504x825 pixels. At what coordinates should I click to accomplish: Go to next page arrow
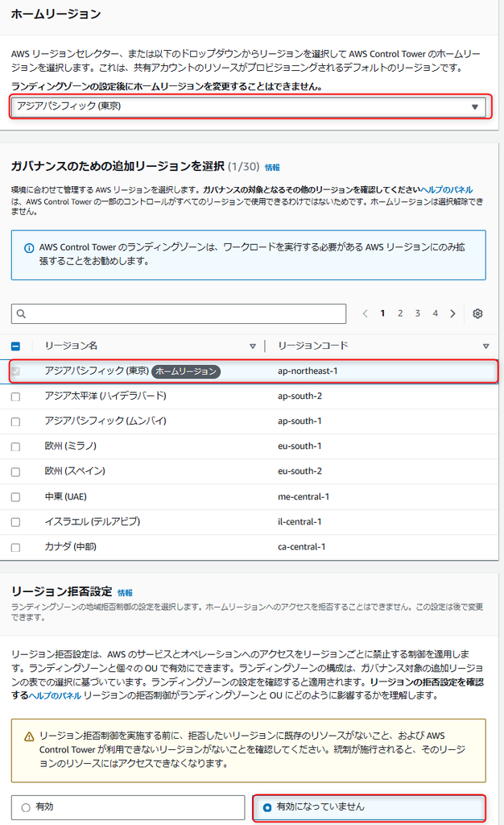(x=452, y=313)
